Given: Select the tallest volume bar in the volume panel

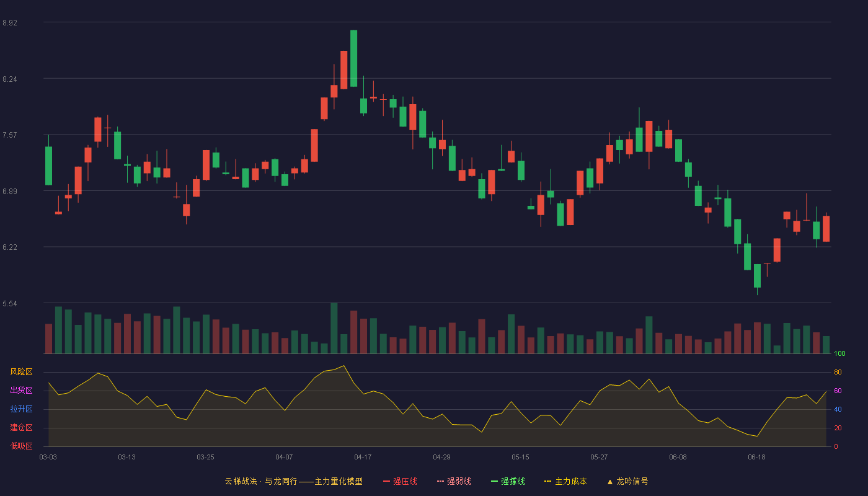Looking at the screenshot, I should coord(334,328).
